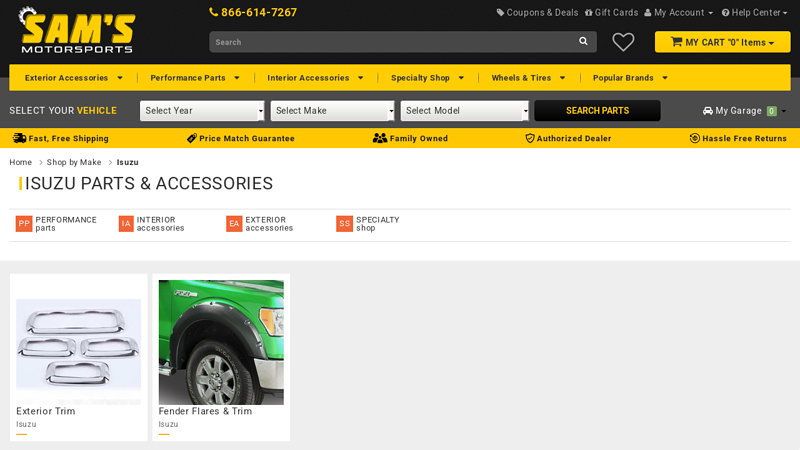Expand the My Garage dropdown arrow
The width and height of the screenshot is (800, 450).
click(784, 111)
